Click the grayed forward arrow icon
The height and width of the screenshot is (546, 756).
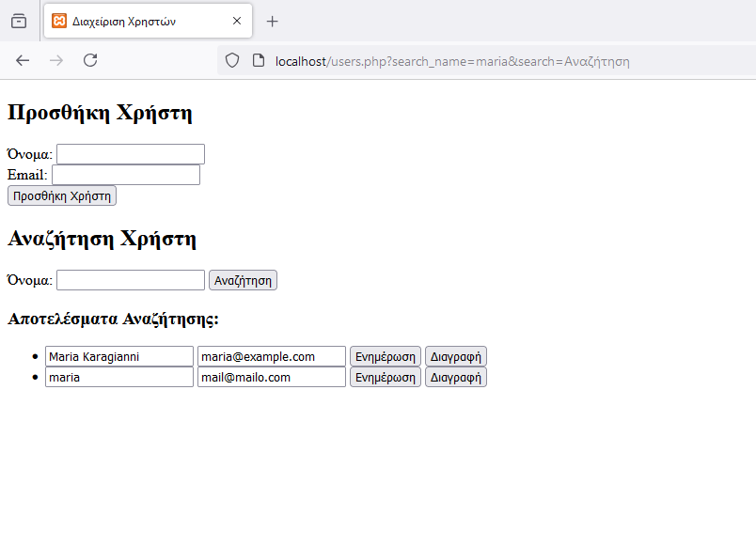tap(56, 60)
